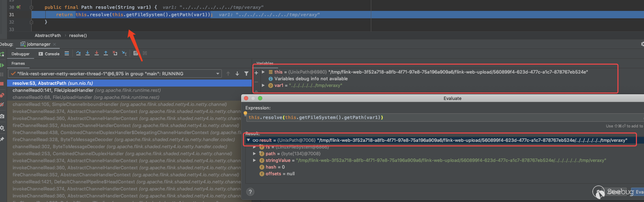Expand the 'this' UnixPath variable

[263, 72]
